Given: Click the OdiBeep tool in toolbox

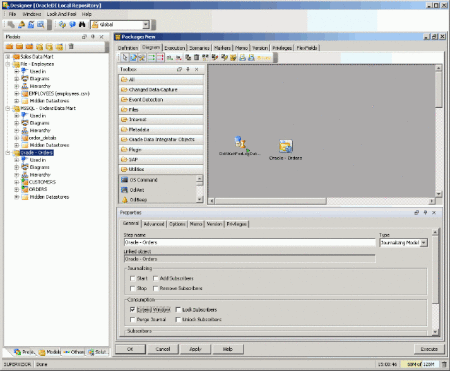Looking at the screenshot, I should (x=138, y=200).
